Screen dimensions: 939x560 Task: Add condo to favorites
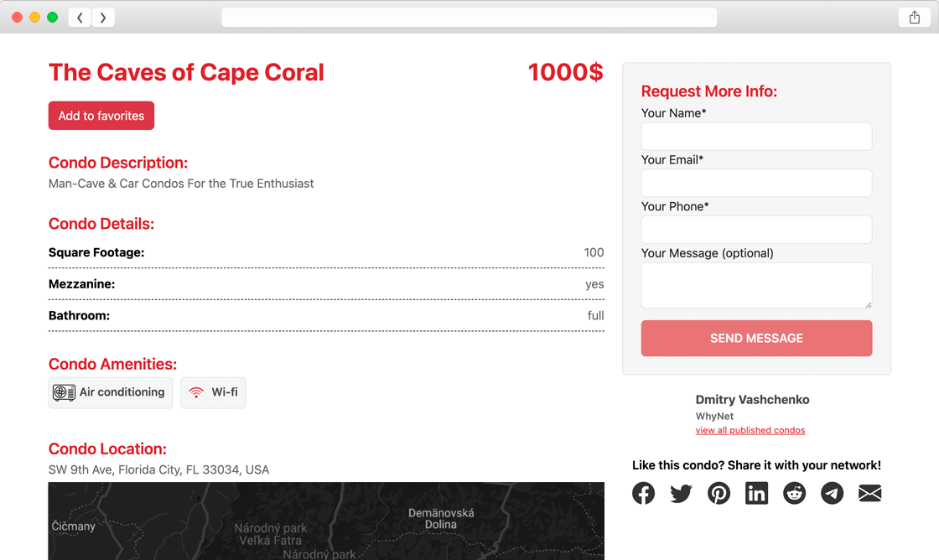[101, 116]
